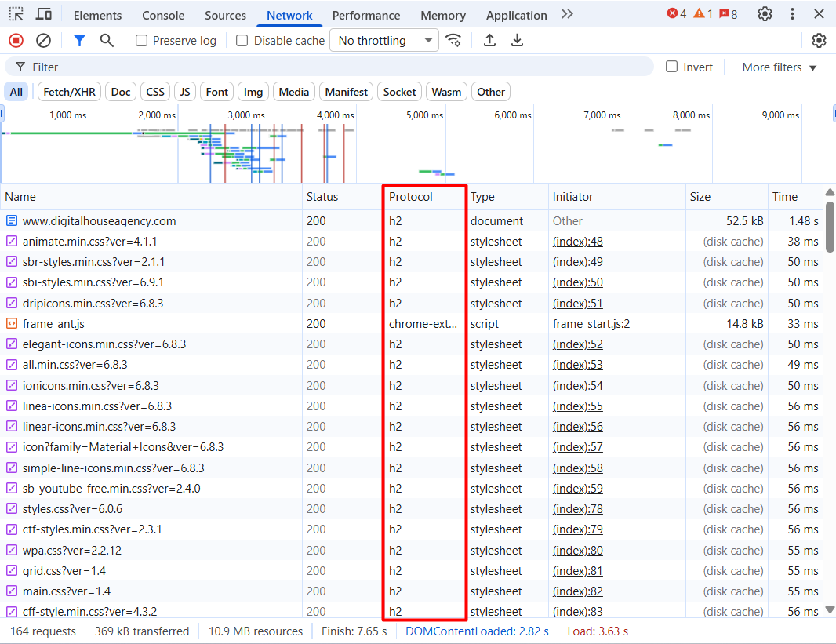Stop recording network log
This screenshot has width=836, height=644.
[16, 41]
